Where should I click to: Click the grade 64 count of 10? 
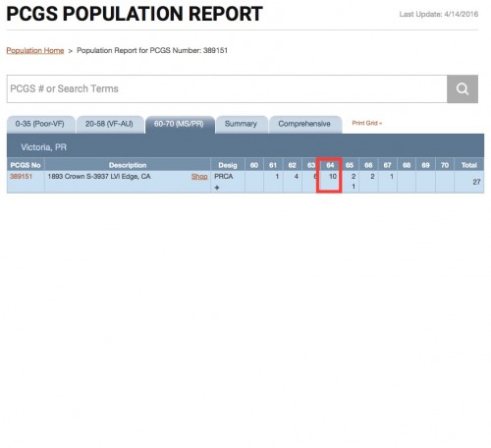pos(333,177)
